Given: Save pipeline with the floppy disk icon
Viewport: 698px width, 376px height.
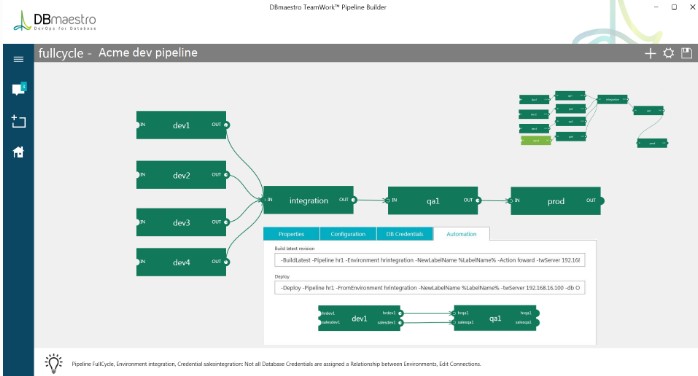Looking at the screenshot, I should point(686,53).
